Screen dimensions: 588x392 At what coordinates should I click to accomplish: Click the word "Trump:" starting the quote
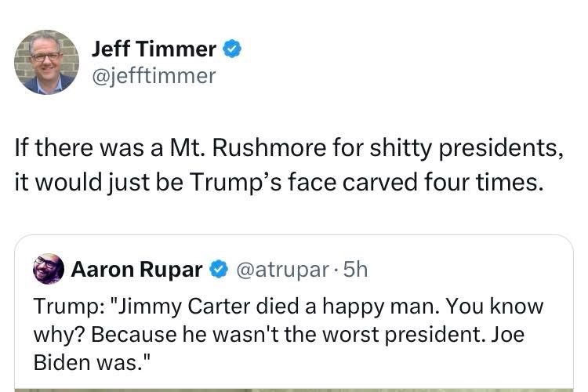click(60, 306)
